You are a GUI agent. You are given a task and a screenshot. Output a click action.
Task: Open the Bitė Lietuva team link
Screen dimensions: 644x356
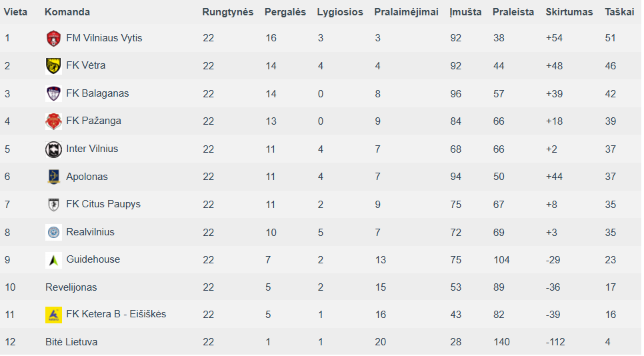click(x=71, y=341)
